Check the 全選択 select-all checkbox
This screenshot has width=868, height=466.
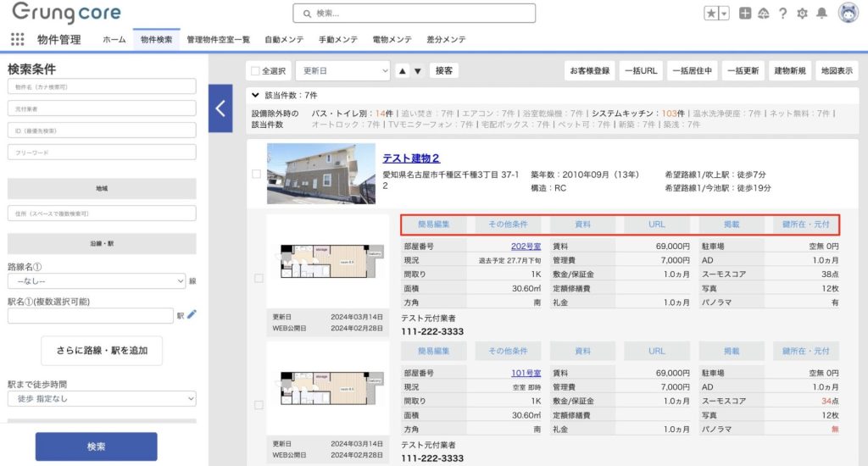[255, 71]
